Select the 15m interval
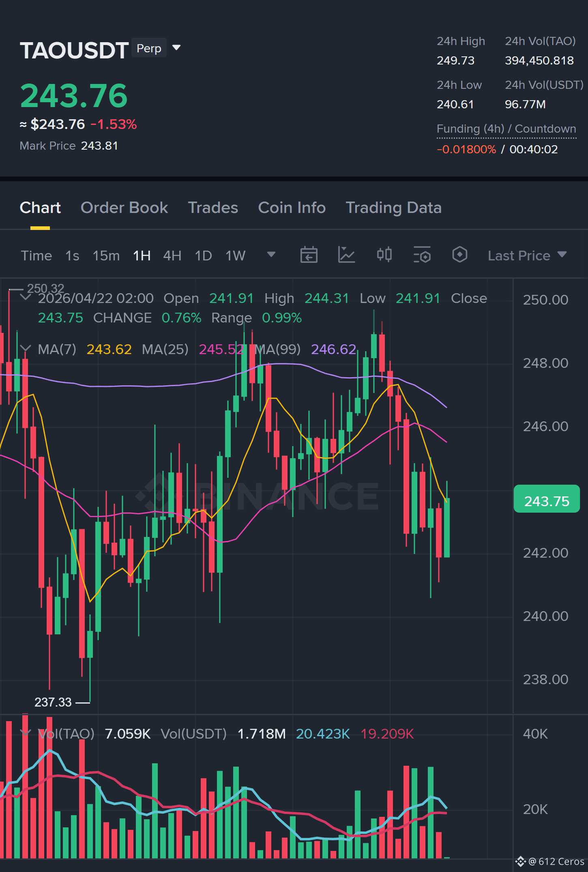588x872 pixels. point(106,256)
